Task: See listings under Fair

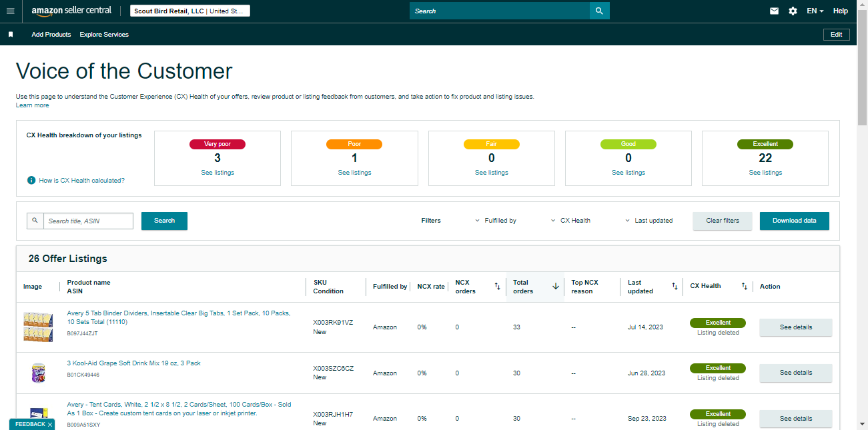Action: coord(492,173)
